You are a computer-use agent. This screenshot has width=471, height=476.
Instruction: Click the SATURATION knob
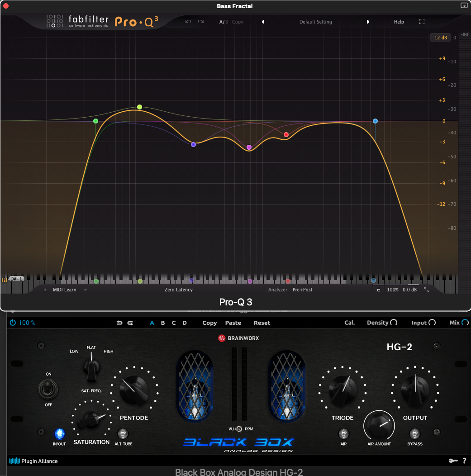(x=91, y=419)
